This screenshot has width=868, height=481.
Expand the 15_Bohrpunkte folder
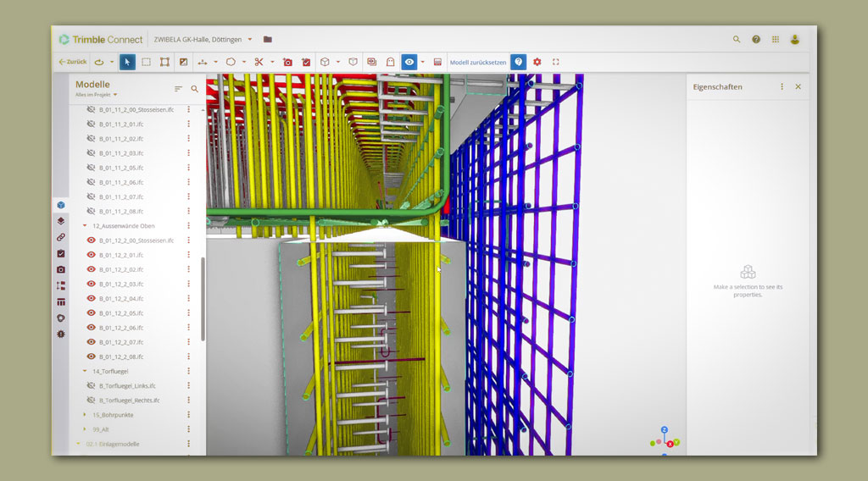tap(85, 415)
